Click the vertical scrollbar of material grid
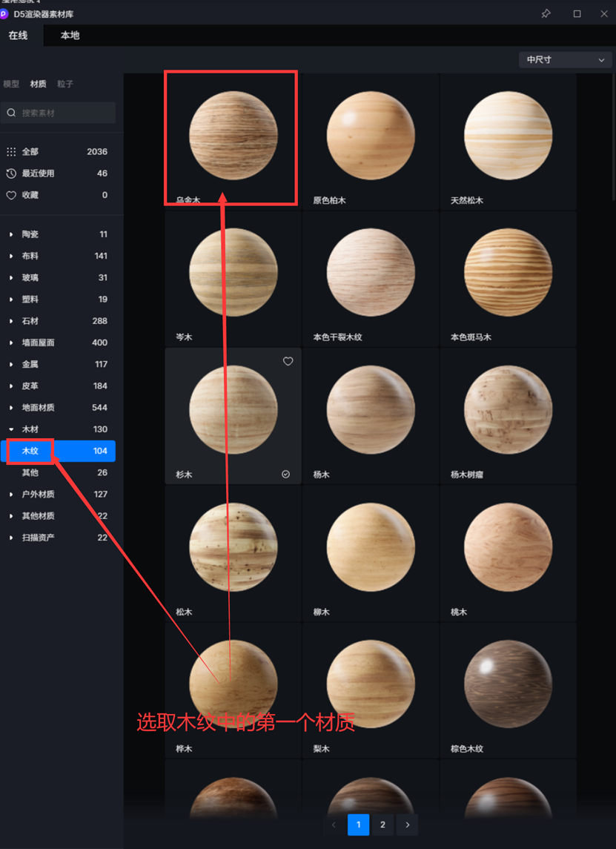Image resolution: width=616 pixels, height=849 pixels. tap(613, 136)
